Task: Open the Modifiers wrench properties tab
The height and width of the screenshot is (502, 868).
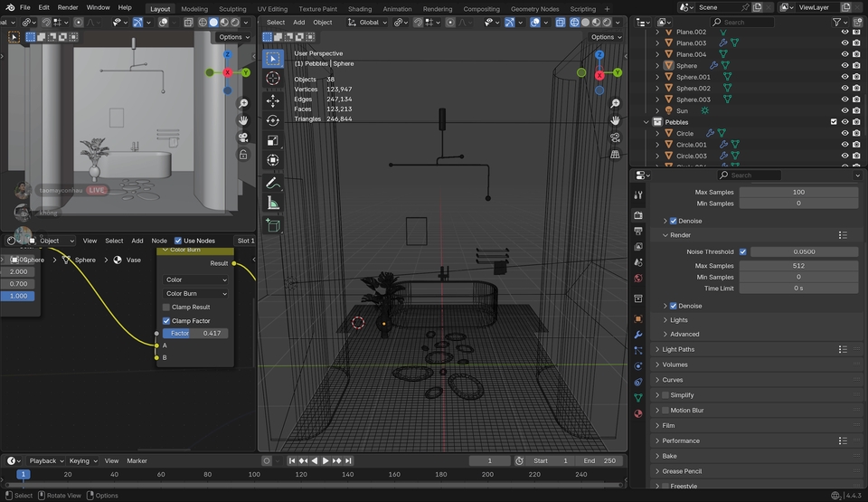Action: coord(638,335)
